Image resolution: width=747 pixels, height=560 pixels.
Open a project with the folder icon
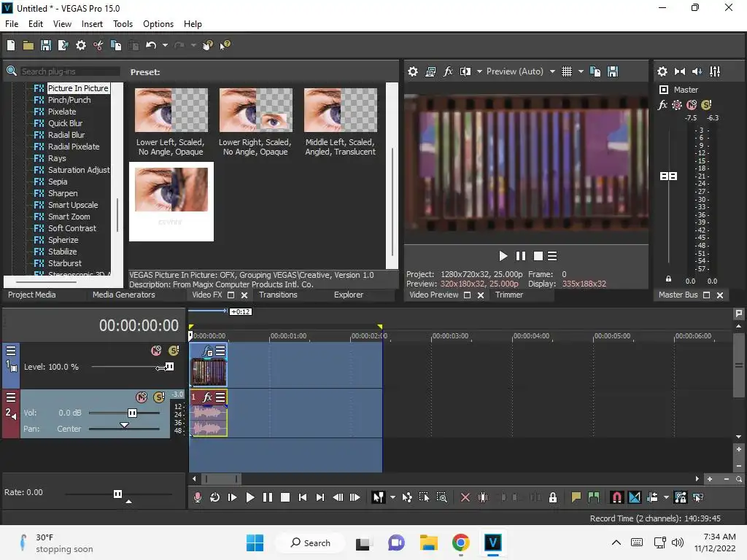click(28, 45)
